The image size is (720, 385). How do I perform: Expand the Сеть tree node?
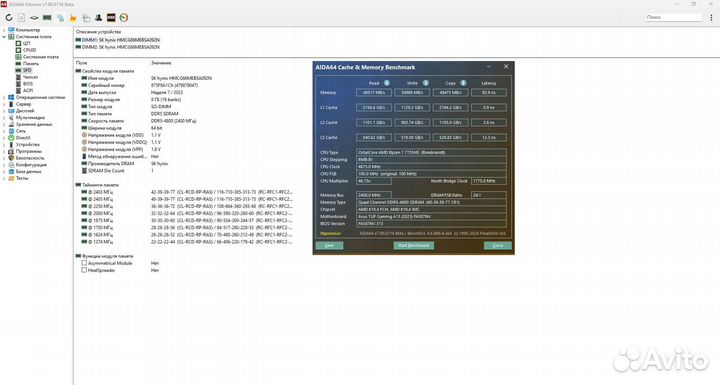coord(4,131)
